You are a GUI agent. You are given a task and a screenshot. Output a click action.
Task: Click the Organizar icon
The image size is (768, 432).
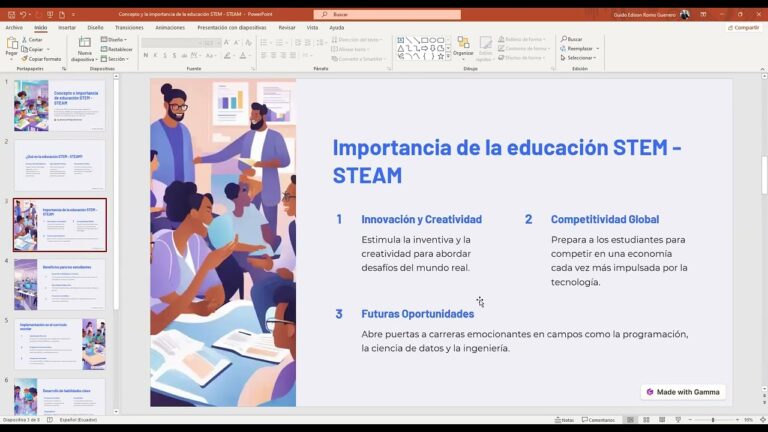click(463, 43)
